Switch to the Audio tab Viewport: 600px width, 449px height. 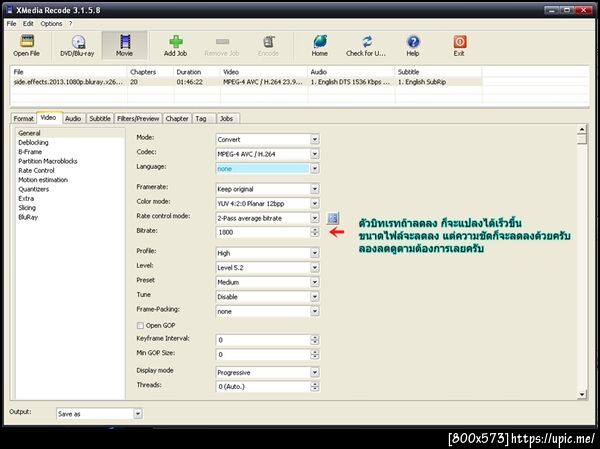click(x=73, y=119)
